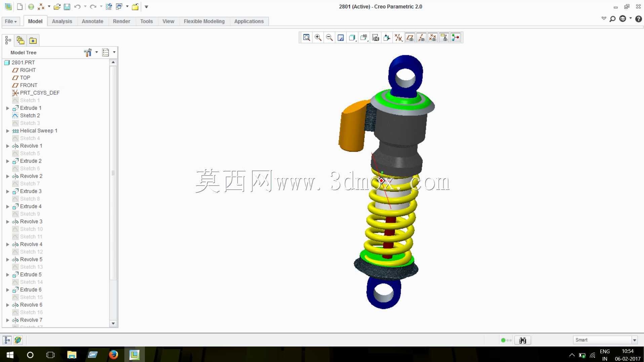Save the model with floppy disk icon
Image resolution: width=644 pixels, height=362 pixels.
[67, 6]
